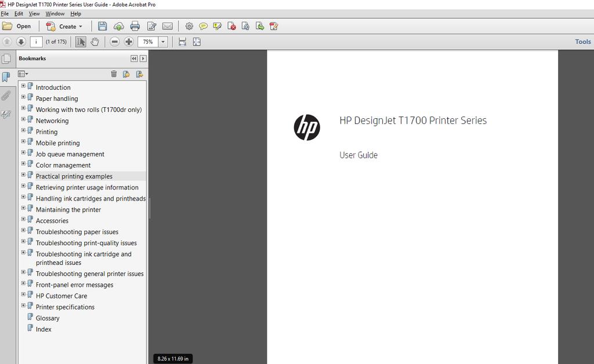Expand the Printer specifications bookmark
This screenshot has width=594, height=364.
[23, 305]
